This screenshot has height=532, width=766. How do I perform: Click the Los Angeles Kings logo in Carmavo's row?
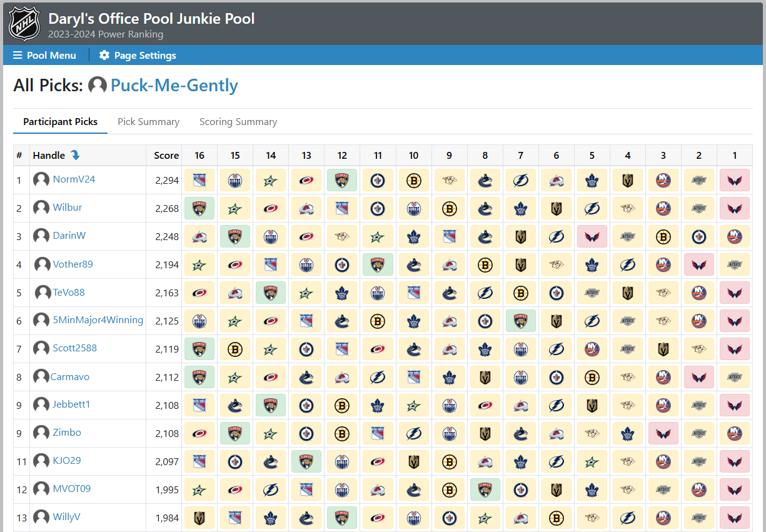point(735,377)
